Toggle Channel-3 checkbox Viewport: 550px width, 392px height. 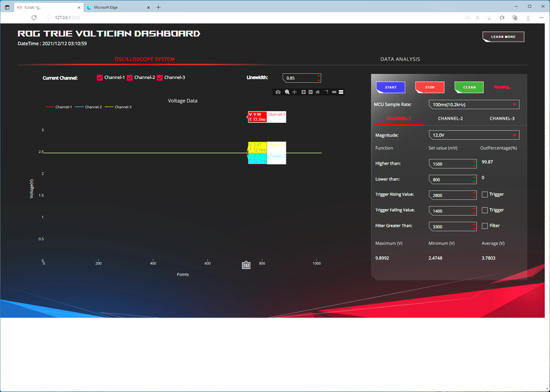[160, 78]
